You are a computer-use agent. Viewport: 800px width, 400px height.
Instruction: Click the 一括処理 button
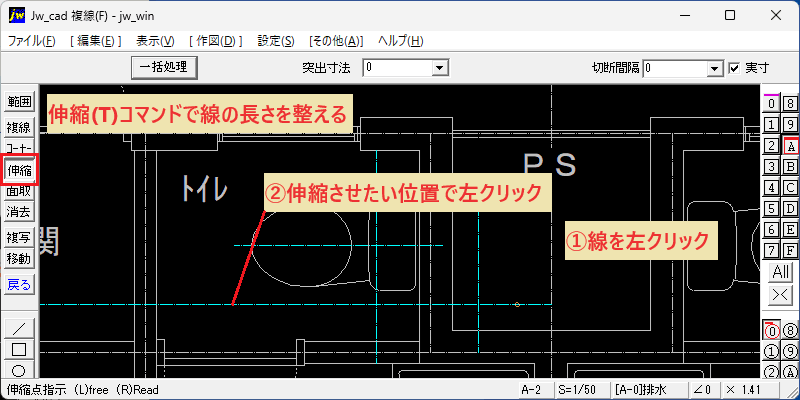point(164,67)
